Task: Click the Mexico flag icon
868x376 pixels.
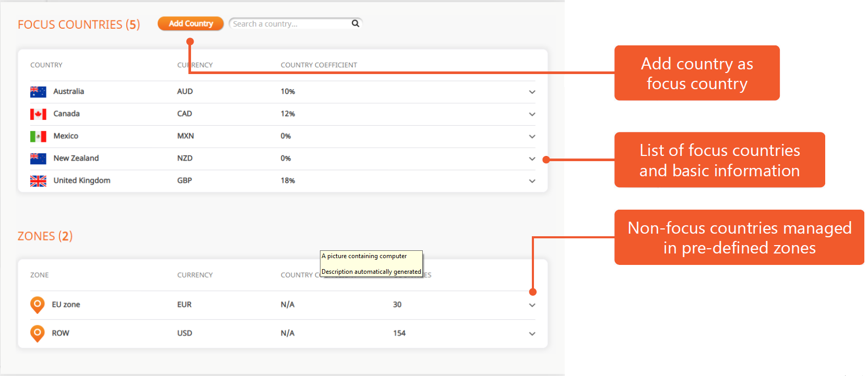Action: click(x=38, y=137)
